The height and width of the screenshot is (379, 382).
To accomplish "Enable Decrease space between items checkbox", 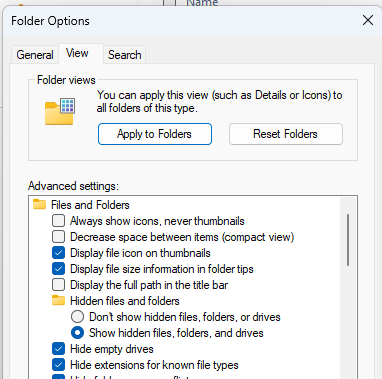I will click(x=58, y=237).
